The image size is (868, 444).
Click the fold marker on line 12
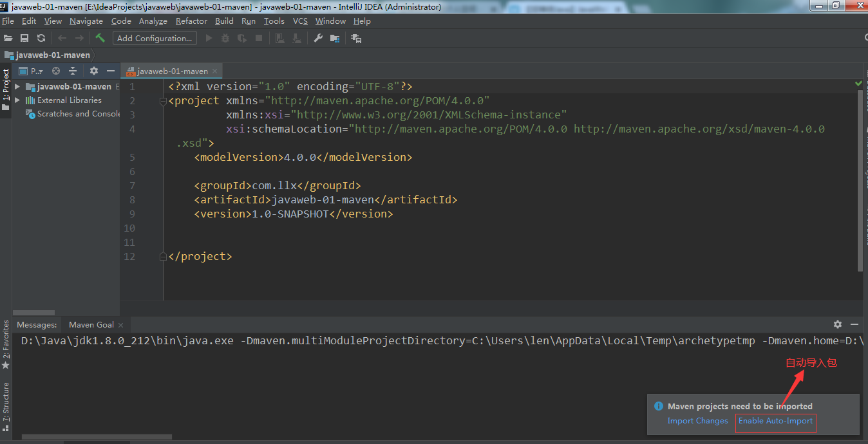coord(163,256)
